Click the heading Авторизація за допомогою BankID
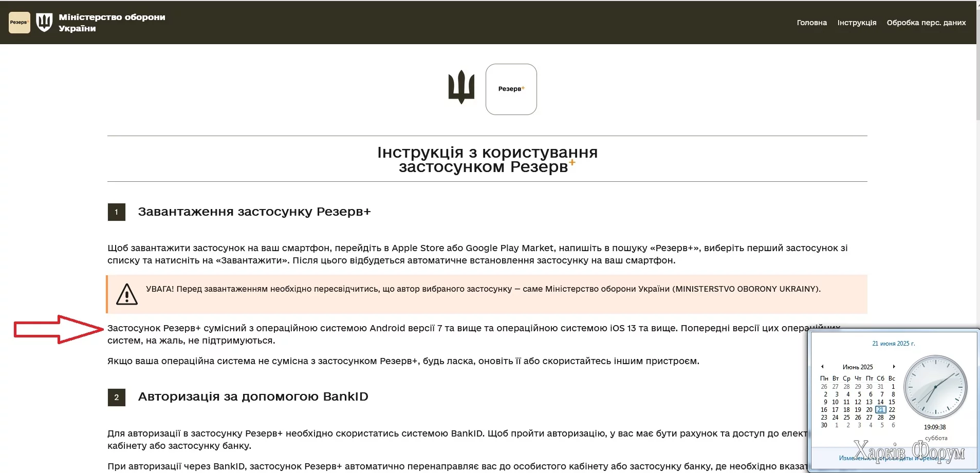This screenshot has height=473, width=980. [253, 397]
